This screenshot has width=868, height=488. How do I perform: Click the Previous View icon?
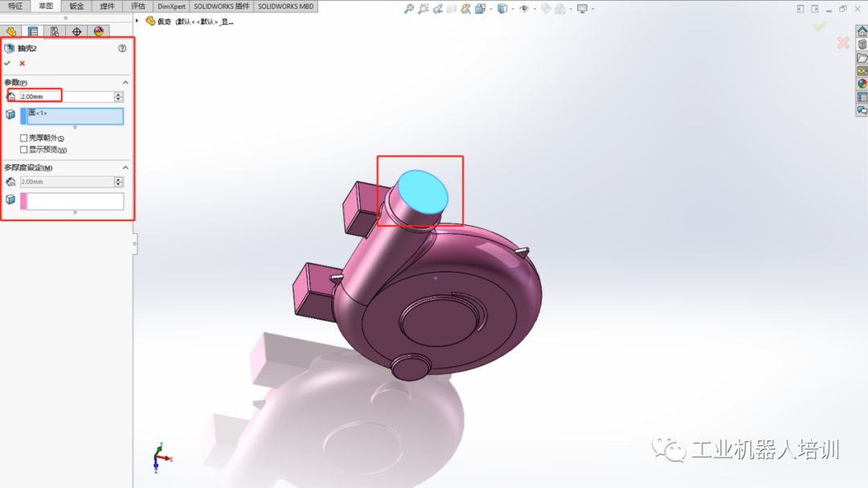pos(437,8)
